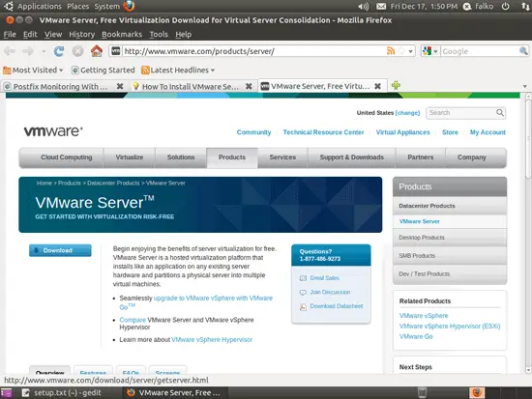
Task: Click the Download Datasheet PDF icon
Action: (x=303, y=307)
